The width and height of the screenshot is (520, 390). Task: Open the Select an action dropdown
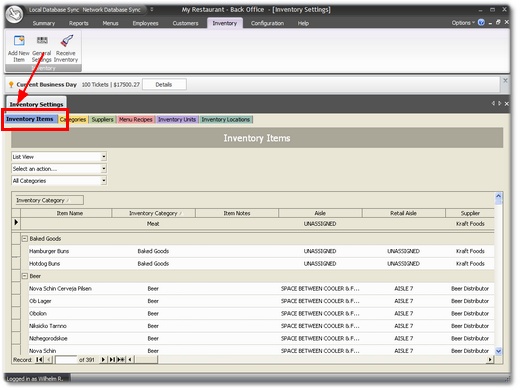[x=104, y=169]
